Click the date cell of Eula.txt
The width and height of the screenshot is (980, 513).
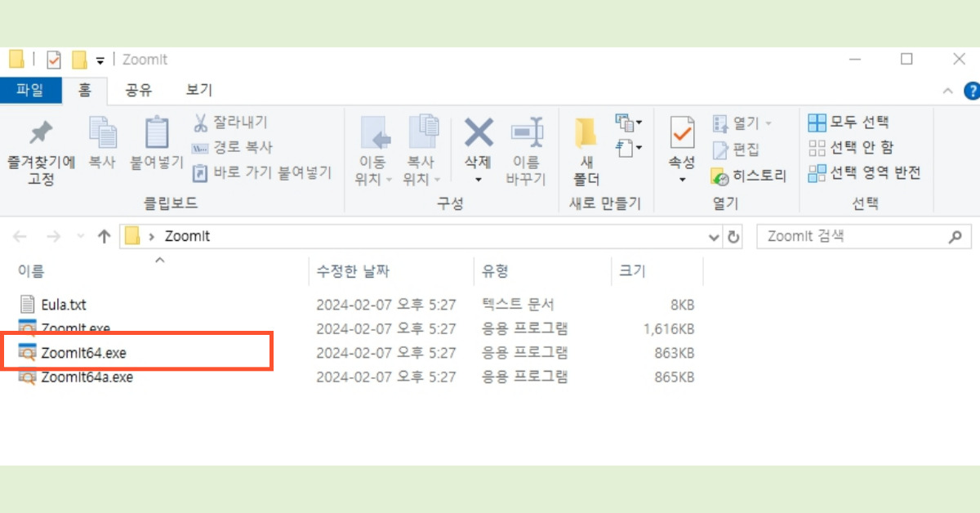[386, 305]
